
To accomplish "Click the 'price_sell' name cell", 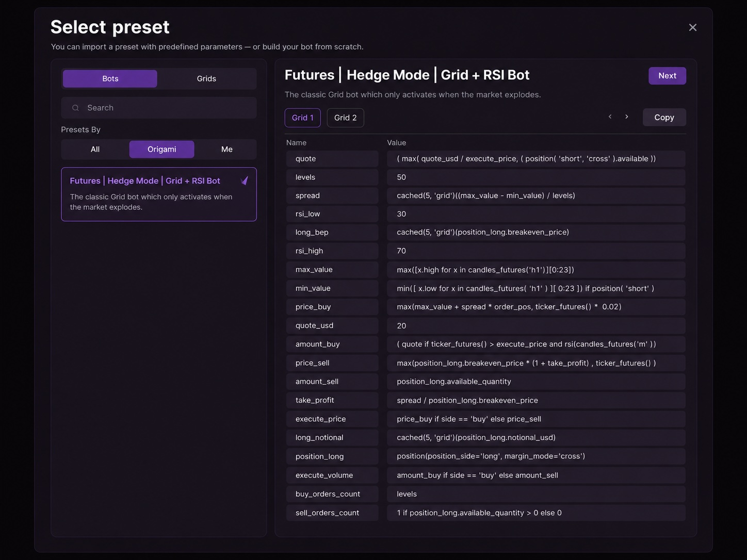I will point(332,363).
